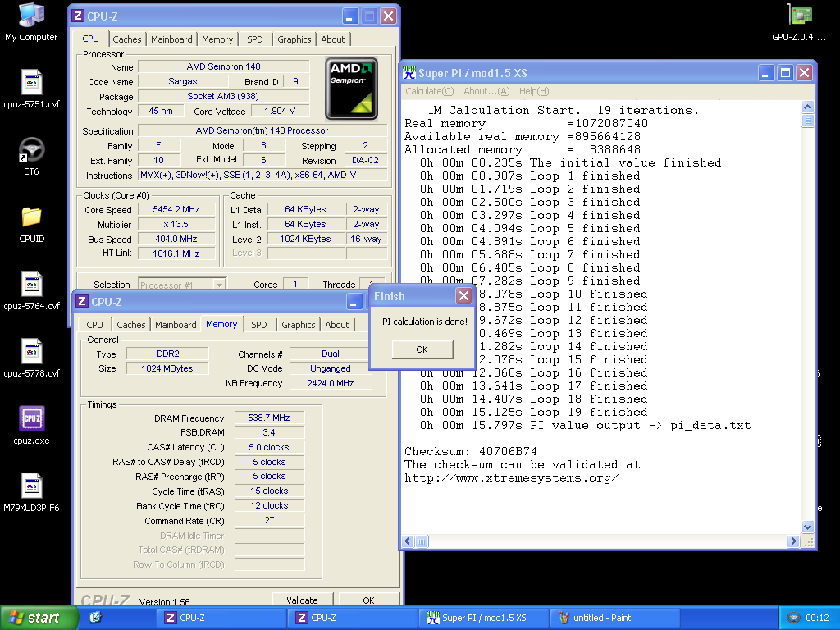840x630 pixels.
Task: Click Super PI vertical scrollbar down arrow
Action: coord(808,527)
